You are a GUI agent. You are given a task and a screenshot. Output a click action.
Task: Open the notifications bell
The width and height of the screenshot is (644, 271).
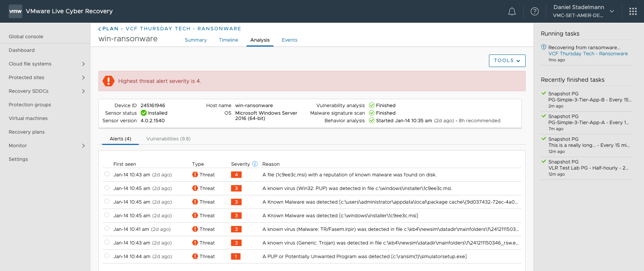512,11
